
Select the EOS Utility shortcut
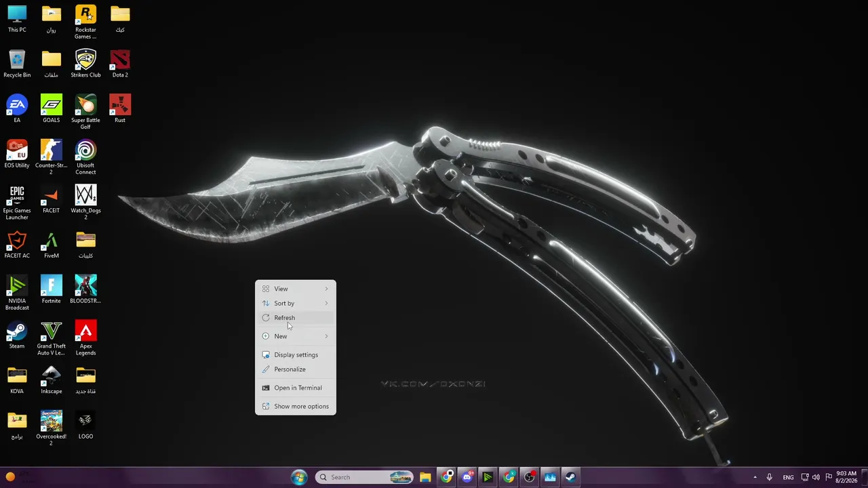pyautogui.click(x=17, y=155)
